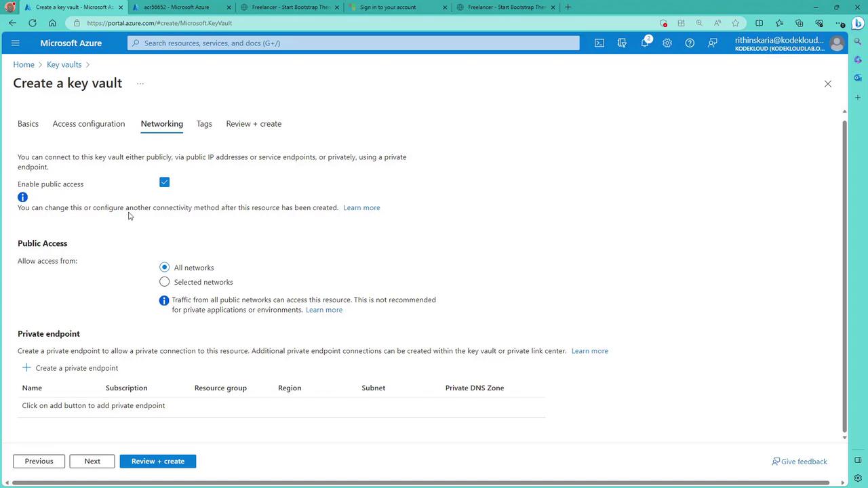Open the Favorites list icon
Image resolution: width=868 pixels, height=488 pixels.
779,23
